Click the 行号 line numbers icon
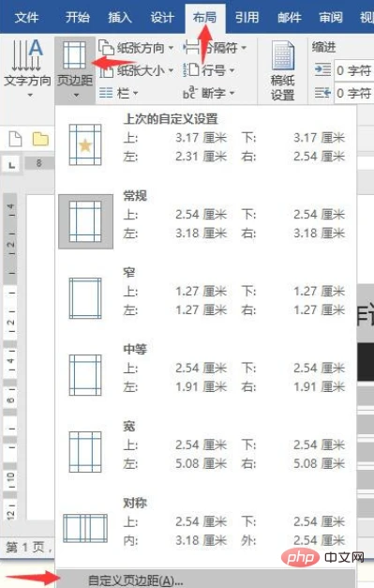Viewport: 374px width, 588px height. (190, 70)
